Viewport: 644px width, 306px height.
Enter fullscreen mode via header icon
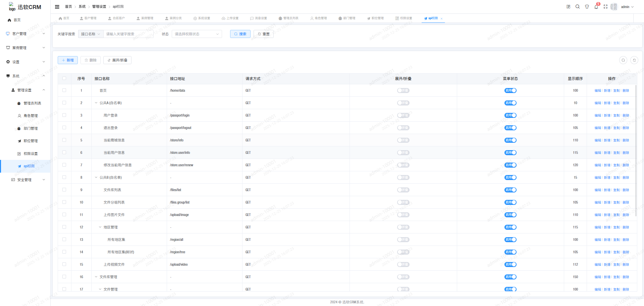(605, 7)
